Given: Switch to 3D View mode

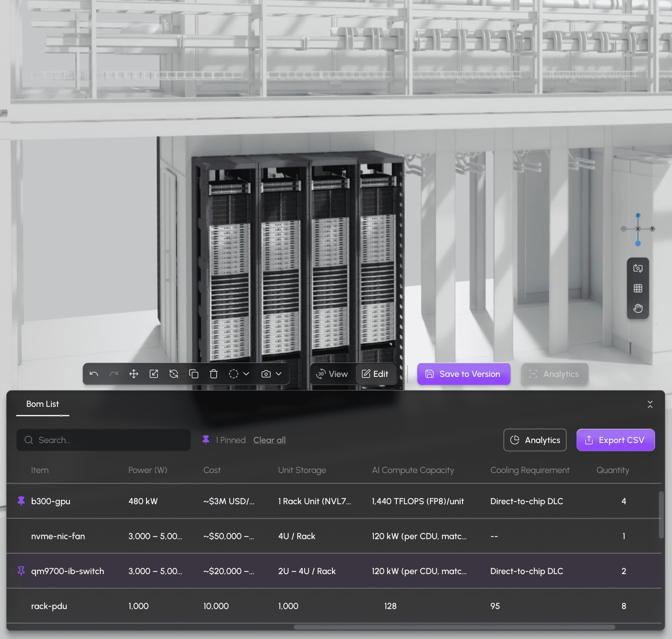Looking at the screenshot, I should pos(332,374).
